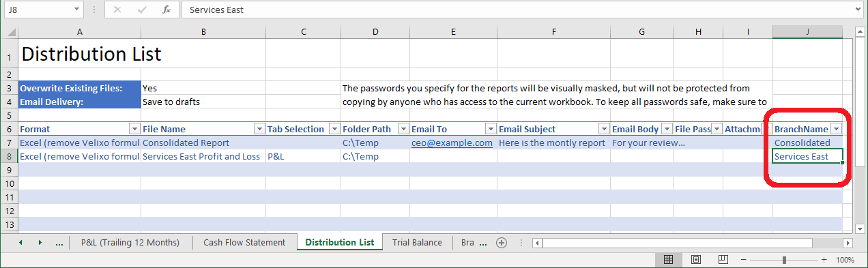Open the Tab Selection filter dropdown
This screenshot has height=268, width=868.
coord(334,129)
